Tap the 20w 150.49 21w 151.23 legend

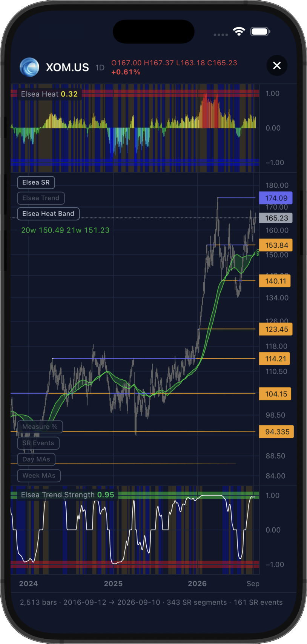(x=65, y=230)
